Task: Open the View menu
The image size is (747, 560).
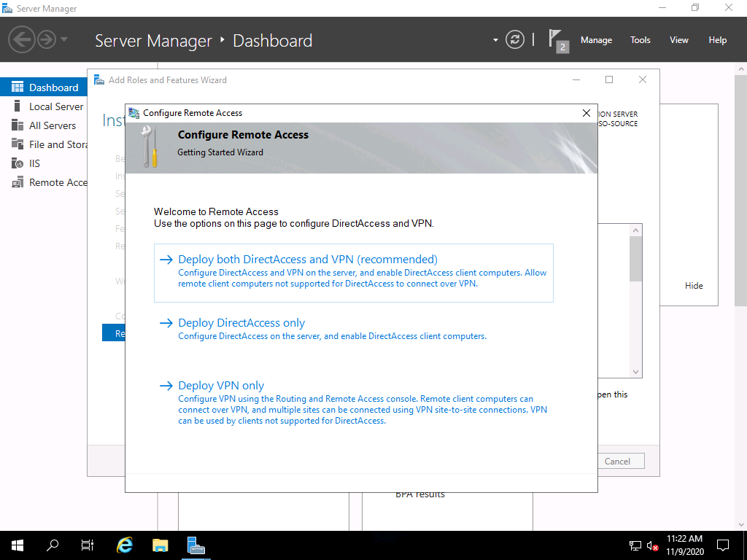Action: [x=679, y=40]
